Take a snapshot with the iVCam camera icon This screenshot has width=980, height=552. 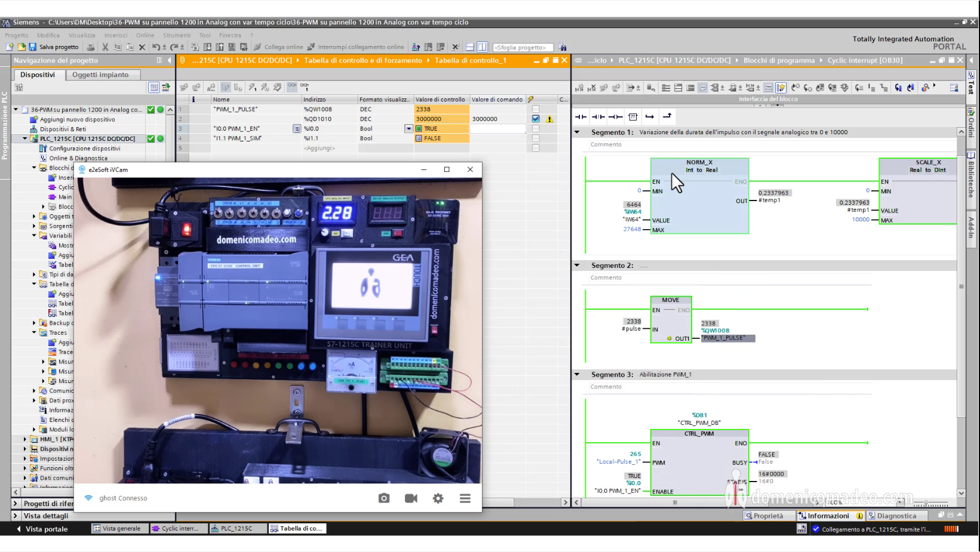pos(384,498)
